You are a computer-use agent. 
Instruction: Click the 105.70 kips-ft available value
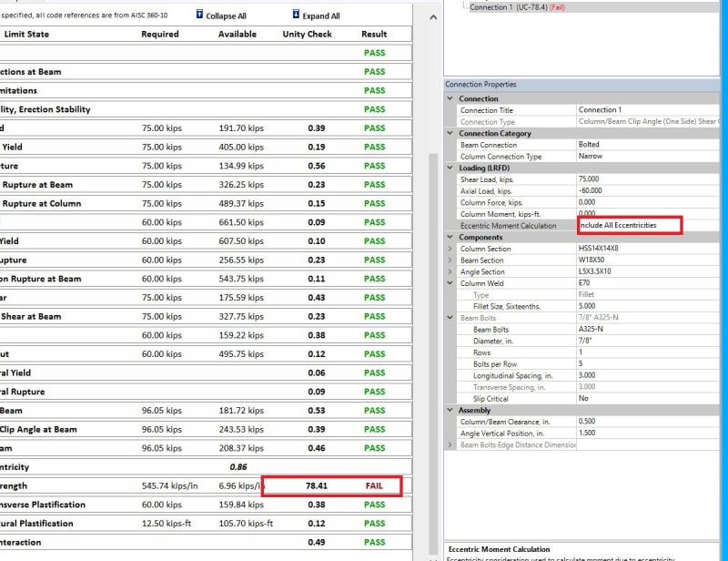point(246,524)
